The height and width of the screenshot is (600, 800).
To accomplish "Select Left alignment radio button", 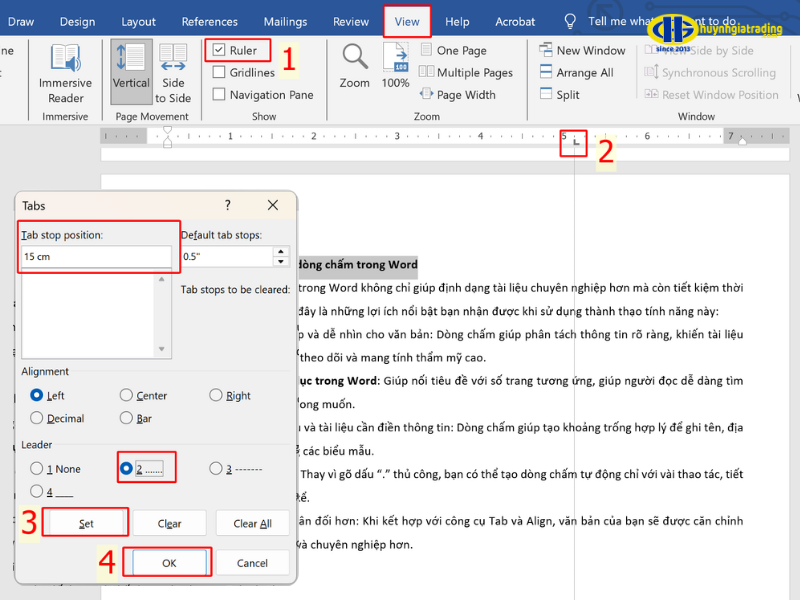I will [x=37, y=395].
